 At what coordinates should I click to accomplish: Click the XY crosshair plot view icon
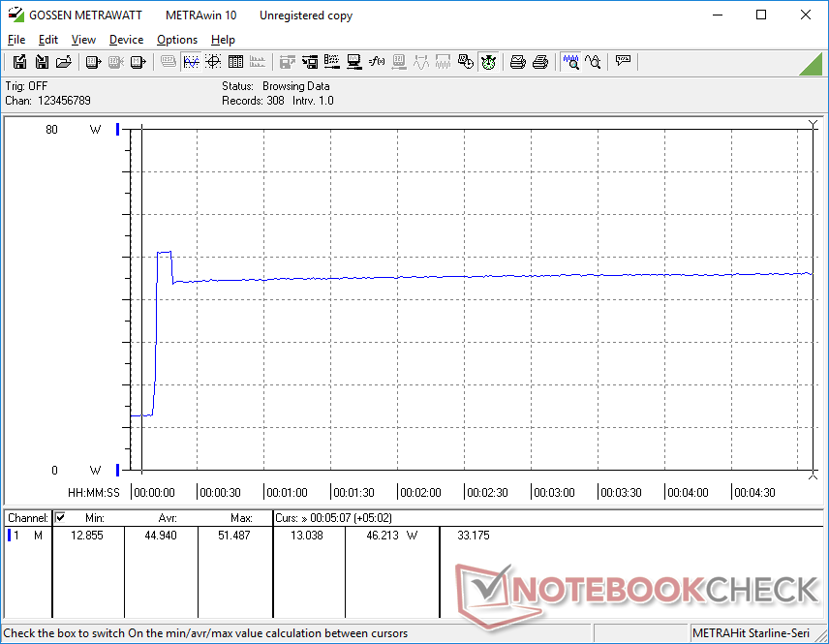tap(213, 62)
